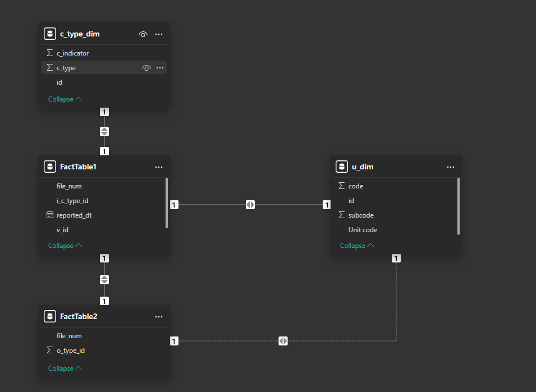Click the u_dim field list scrollbar
This screenshot has height=392, width=536.
(x=459, y=206)
